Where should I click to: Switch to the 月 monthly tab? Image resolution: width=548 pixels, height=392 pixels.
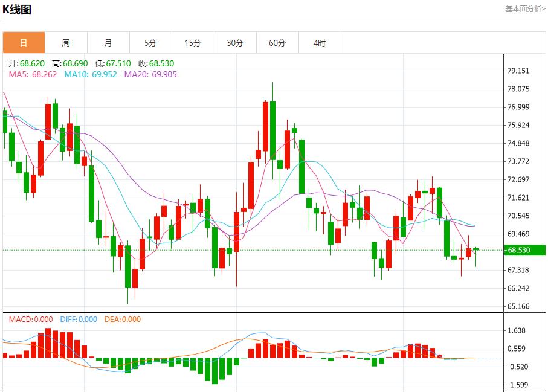pos(108,43)
